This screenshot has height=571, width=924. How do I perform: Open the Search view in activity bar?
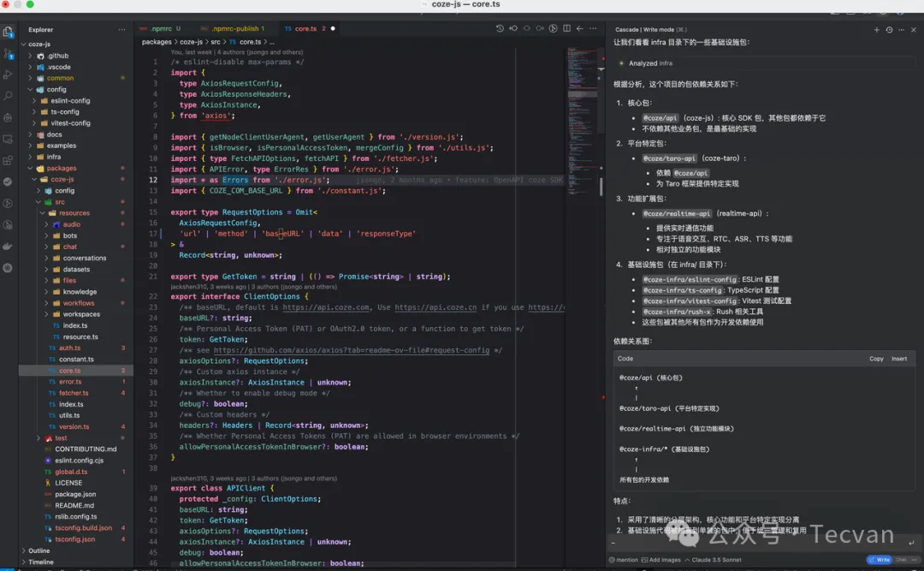[x=8, y=97]
